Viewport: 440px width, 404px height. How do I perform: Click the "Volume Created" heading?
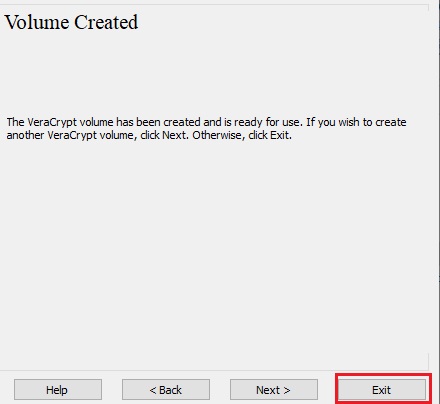71,22
